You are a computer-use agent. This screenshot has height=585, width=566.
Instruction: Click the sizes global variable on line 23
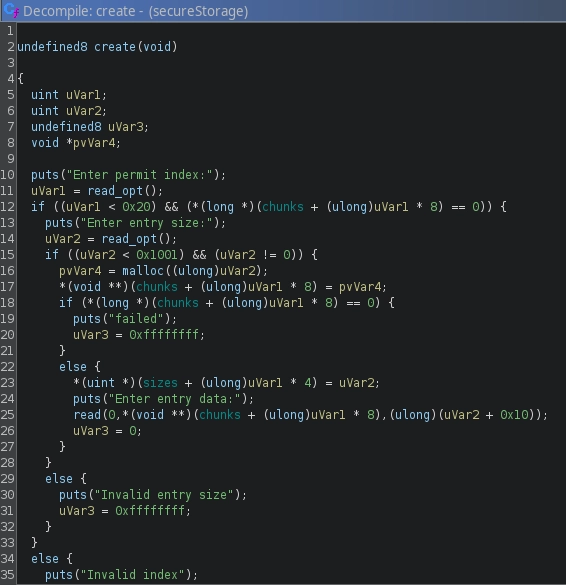(160, 383)
